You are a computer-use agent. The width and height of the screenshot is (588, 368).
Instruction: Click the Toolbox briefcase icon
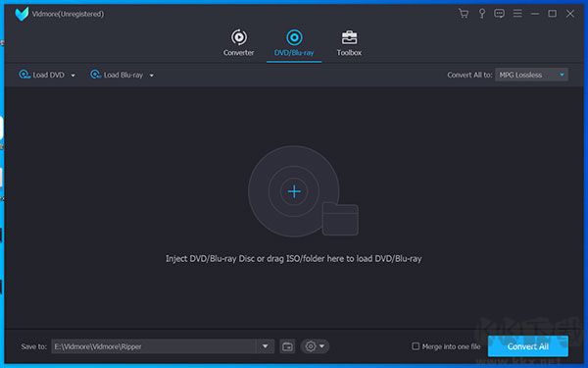(349, 37)
